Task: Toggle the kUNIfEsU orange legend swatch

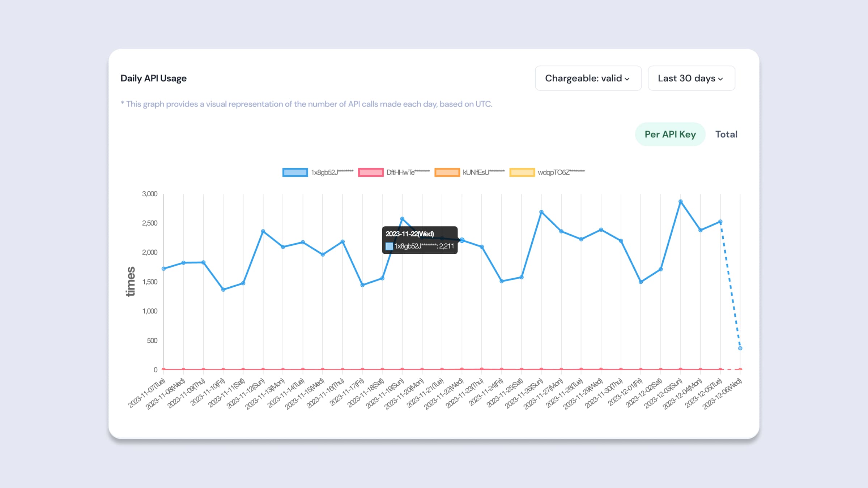Action: (447, 172)
